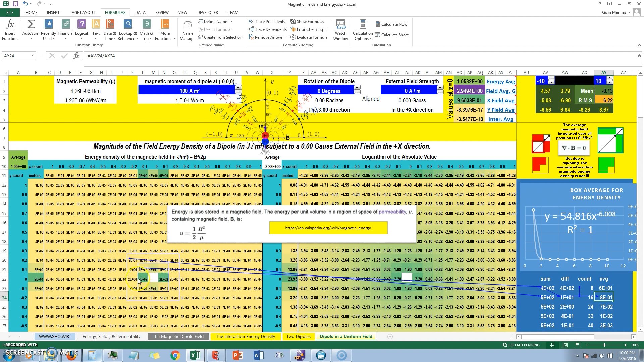
Task: Increase external field strength spinner
Action: point(440,88)
